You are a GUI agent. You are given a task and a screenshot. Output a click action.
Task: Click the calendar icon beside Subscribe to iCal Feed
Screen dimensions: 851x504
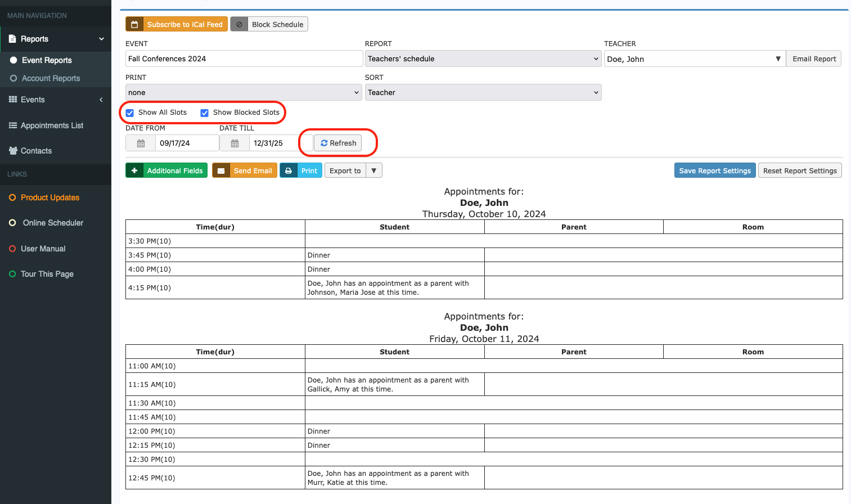(134, 24)
